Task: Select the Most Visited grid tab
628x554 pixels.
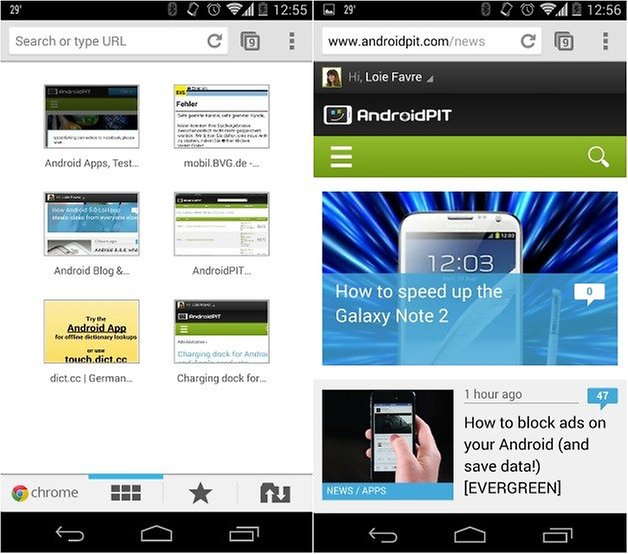Action: (x=126, y=493)
